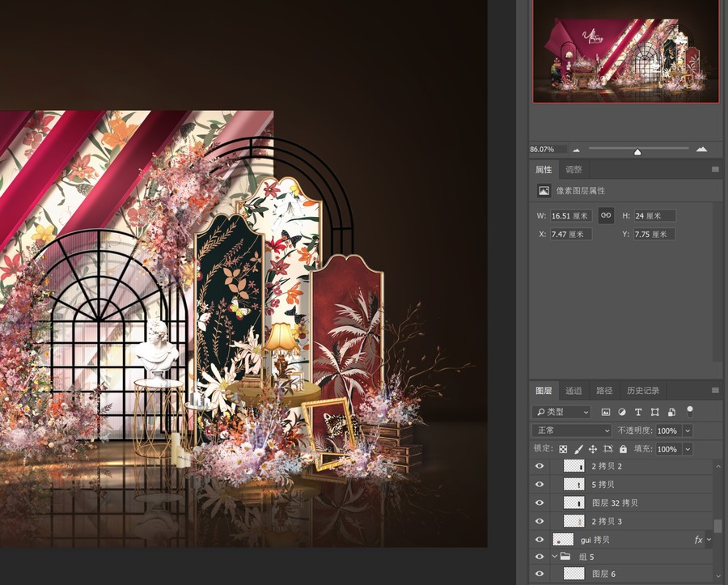The image size is (728, 585).
Task: Click the navigator zoom-in large mountains icon
Action: 701,149
